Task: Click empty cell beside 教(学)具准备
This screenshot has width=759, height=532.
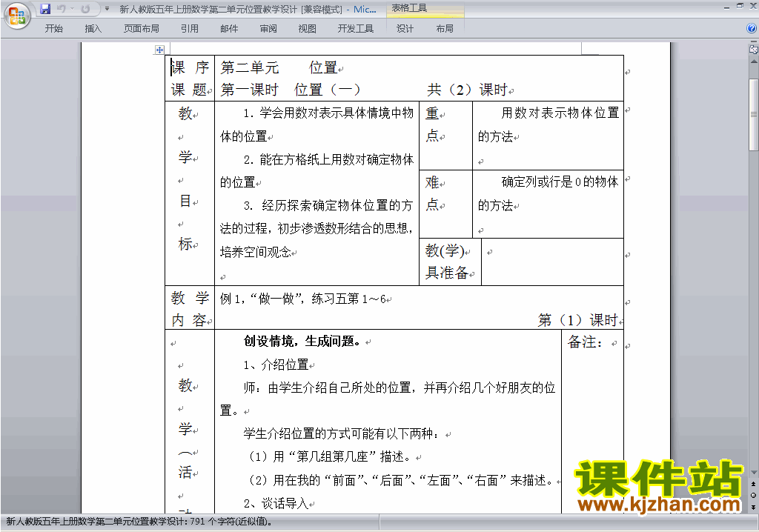Action: [x=552, y=262]
